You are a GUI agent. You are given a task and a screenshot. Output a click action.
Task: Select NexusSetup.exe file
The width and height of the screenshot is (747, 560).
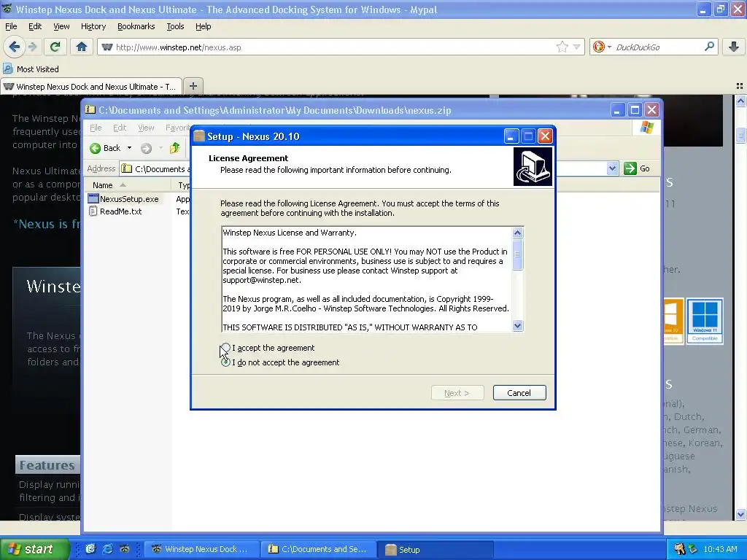pyautogui.click(x=124, y=199)
